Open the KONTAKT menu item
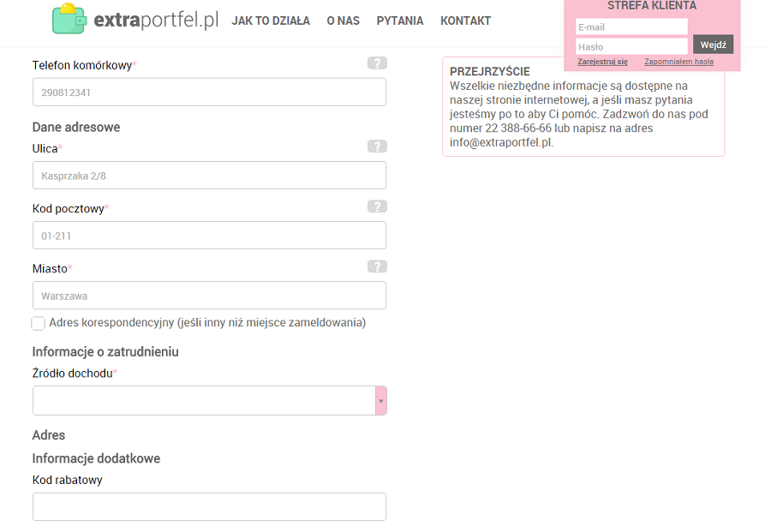The width and height of the screenshot is (771, 532). tap(466, 21)
